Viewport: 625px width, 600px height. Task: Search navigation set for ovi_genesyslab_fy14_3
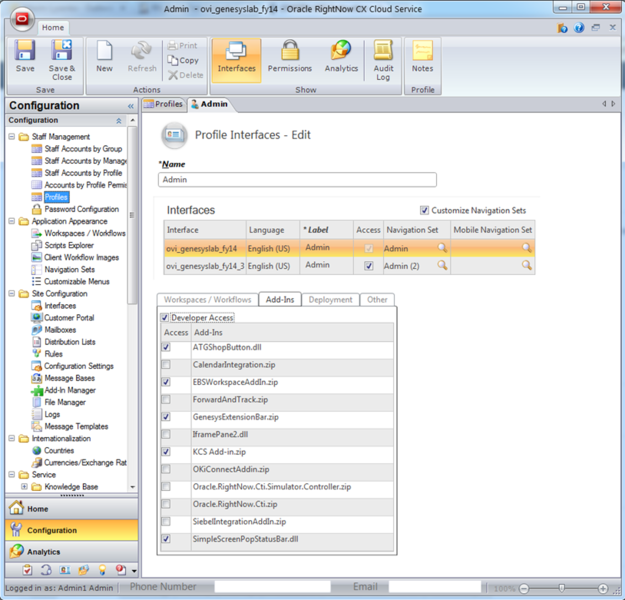coord(442,265)
